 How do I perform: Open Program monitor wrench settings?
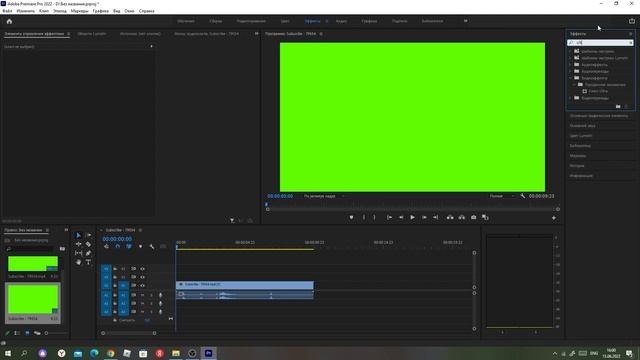pos(523,196)
